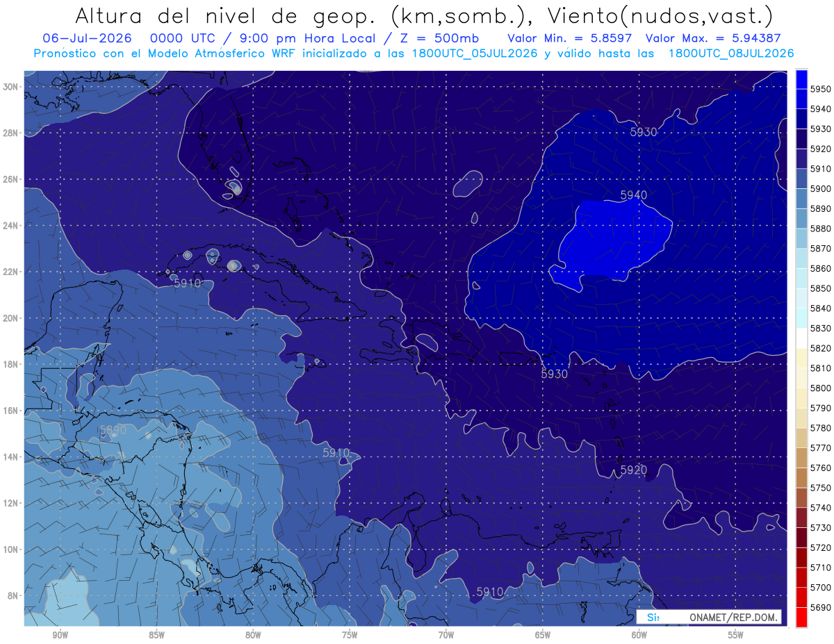This screenshot has height=644, width=834.
Task: Click the '60W' longitude axis label
Action: click(639, 635)
